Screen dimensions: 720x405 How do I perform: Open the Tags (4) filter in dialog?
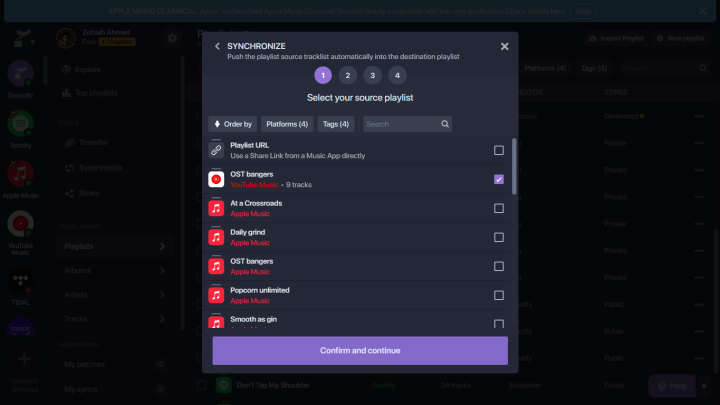pyautogui.click(x=336, y=124)
